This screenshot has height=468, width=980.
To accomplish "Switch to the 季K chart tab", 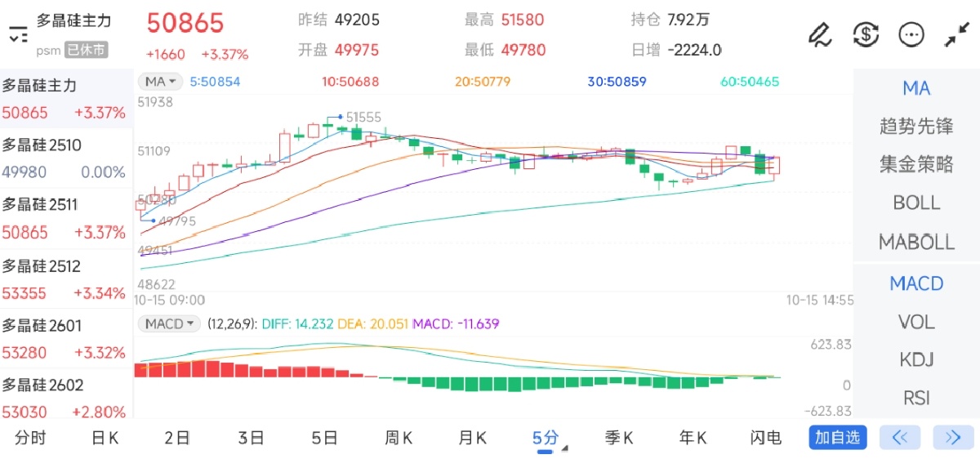I will click(x=619, y=438).
